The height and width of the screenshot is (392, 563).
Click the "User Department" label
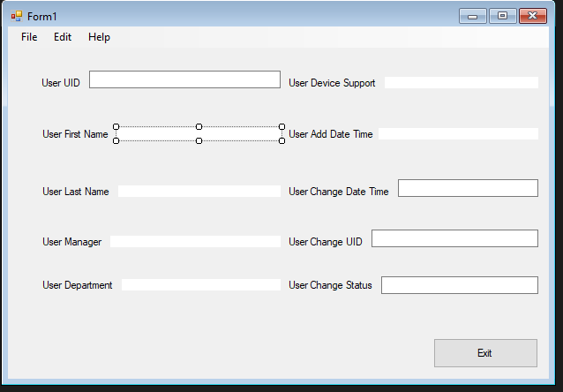pyautogui.click(x=77, y=285)
